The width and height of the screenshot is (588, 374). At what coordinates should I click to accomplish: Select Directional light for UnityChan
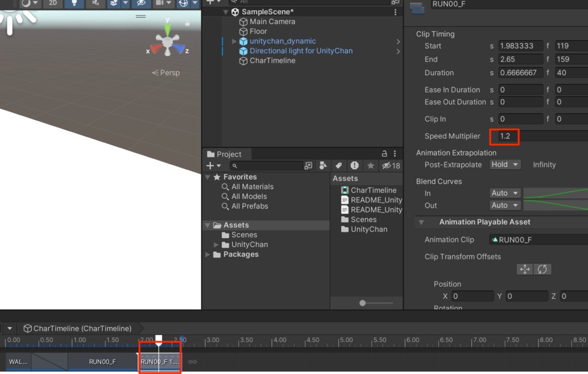(x=301, y=51)
